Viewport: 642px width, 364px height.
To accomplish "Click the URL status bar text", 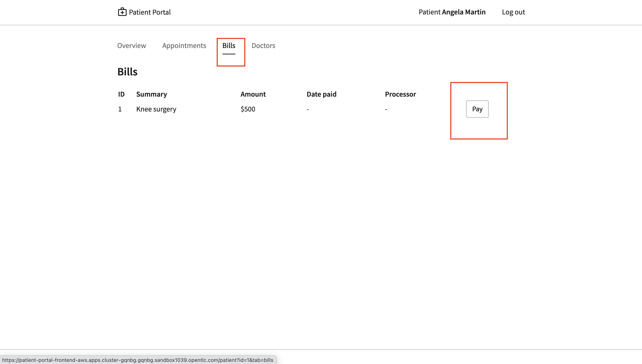I will [138, 360].
